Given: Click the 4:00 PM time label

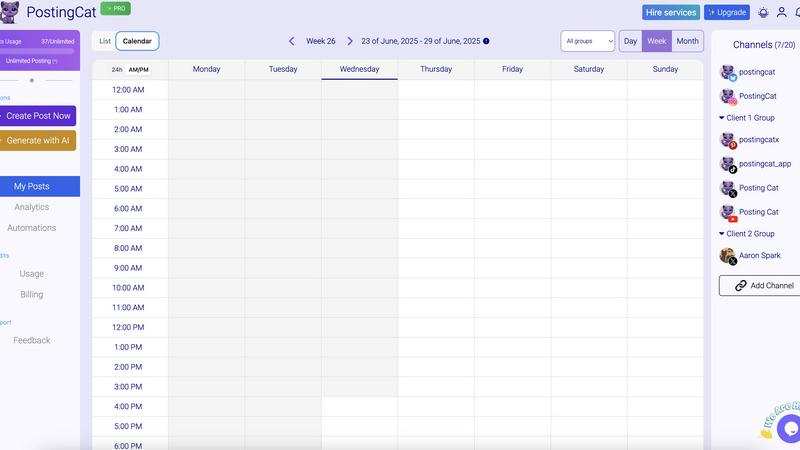Looking at the screenshot, I should tap(128, 407).
